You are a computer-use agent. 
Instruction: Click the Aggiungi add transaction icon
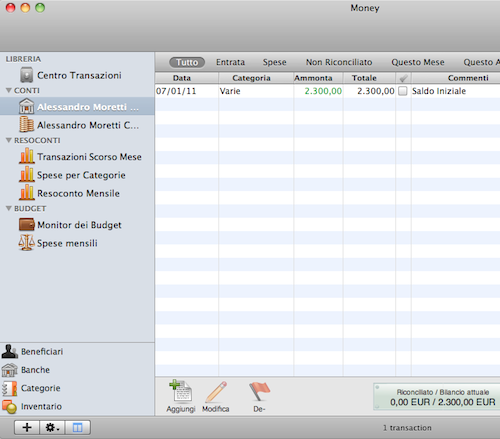click(180, 390)
